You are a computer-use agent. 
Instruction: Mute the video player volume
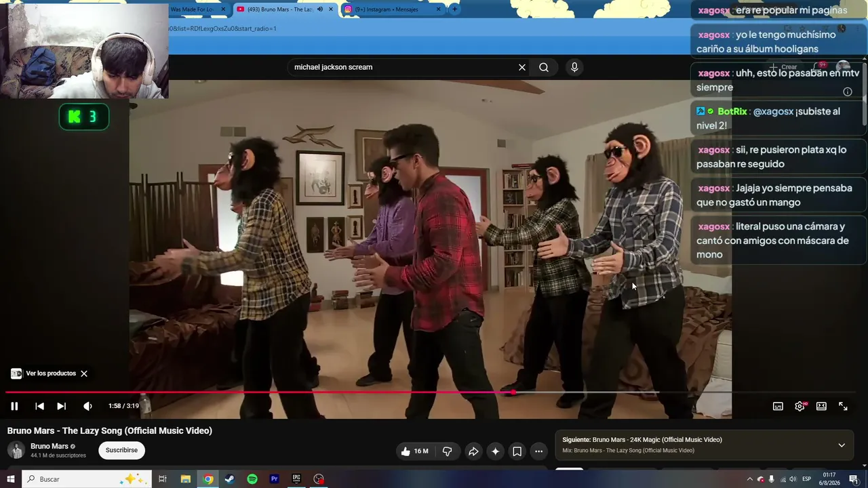point(87,406)
